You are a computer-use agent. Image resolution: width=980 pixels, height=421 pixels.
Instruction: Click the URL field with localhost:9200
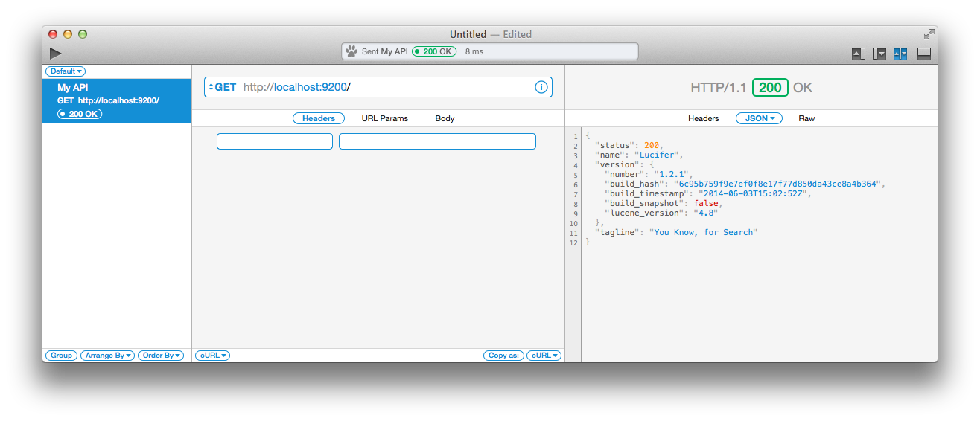tap(378, 87)
